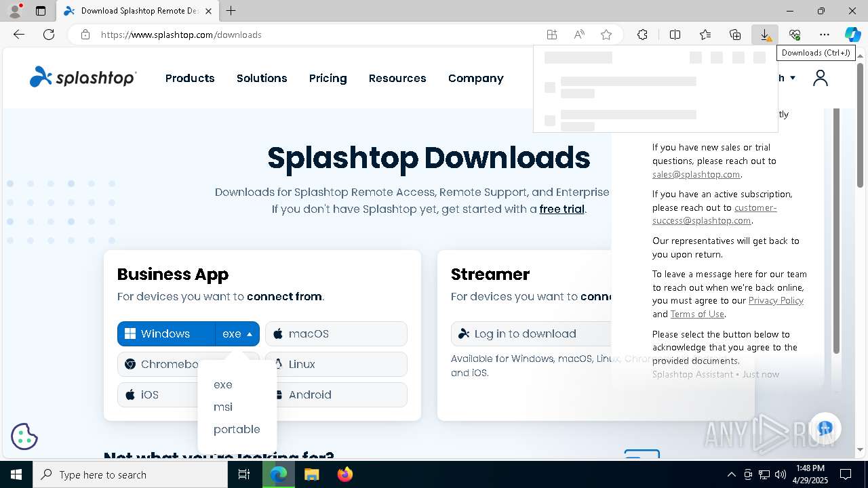Viewport: 868px width, 488px height.
Task: Open Favorites list icon
Action: pyautogui.click(x=705, y=35)
